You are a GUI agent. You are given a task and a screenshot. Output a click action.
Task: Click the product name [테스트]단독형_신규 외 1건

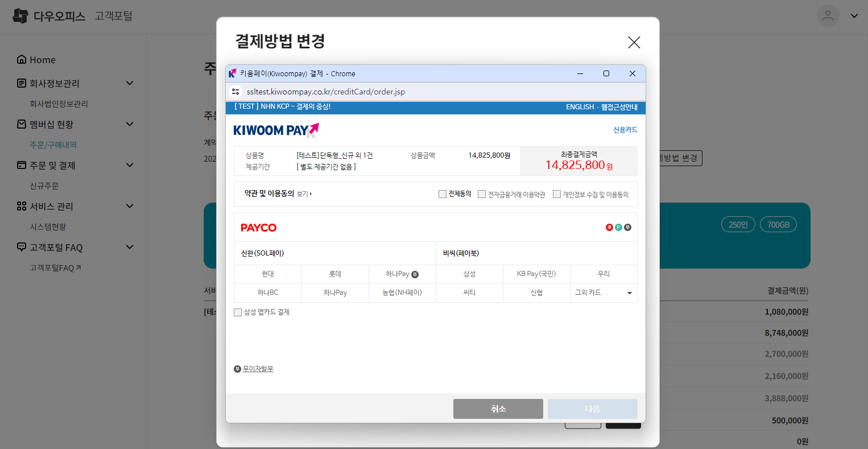click(334, 155)
